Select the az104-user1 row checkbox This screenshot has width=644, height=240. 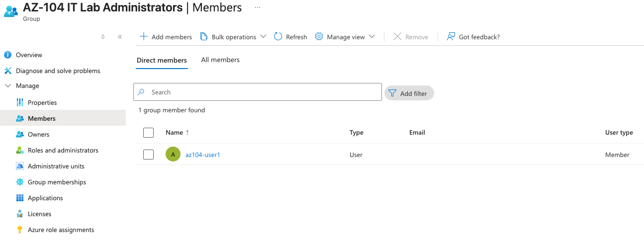(x=148, y=155)
